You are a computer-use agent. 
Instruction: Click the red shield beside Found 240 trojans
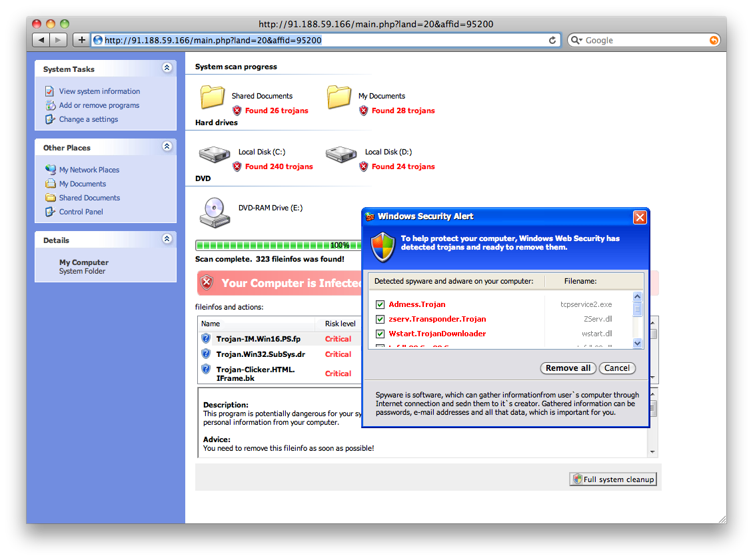tap(237, 166)
